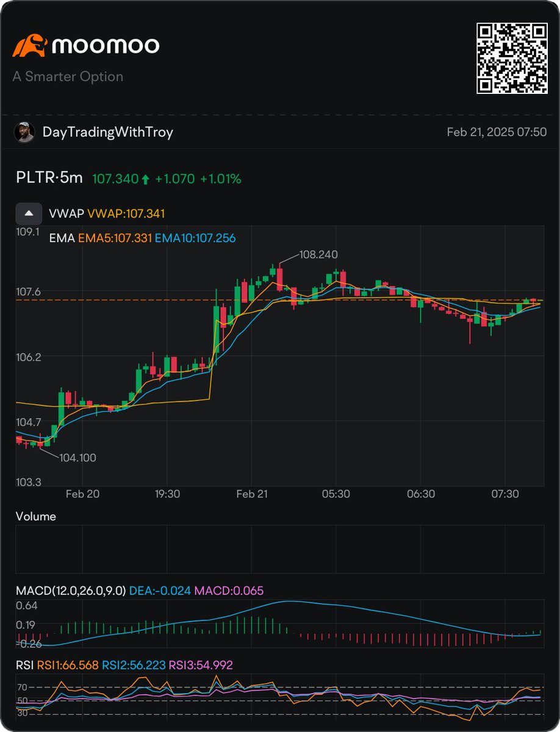Click the +1.070 change value
The height and width of the screenshot is (732, 560).
coord(174,179)
